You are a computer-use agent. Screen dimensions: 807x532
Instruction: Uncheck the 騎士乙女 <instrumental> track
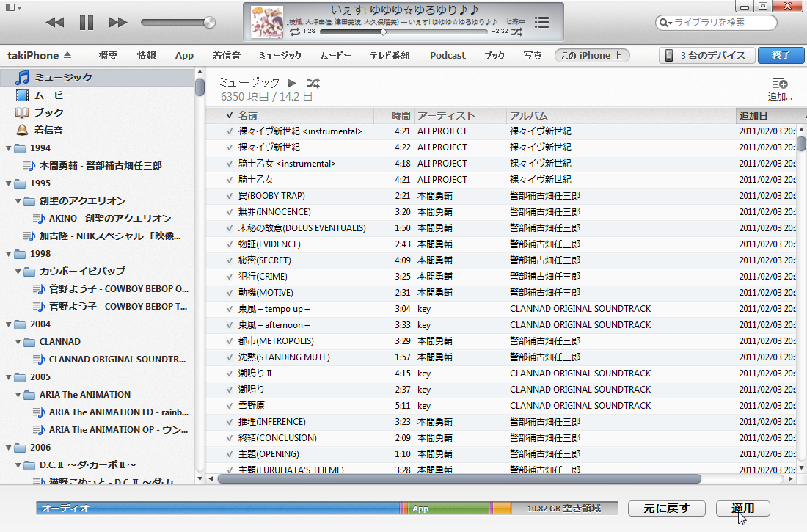[230, 164]
